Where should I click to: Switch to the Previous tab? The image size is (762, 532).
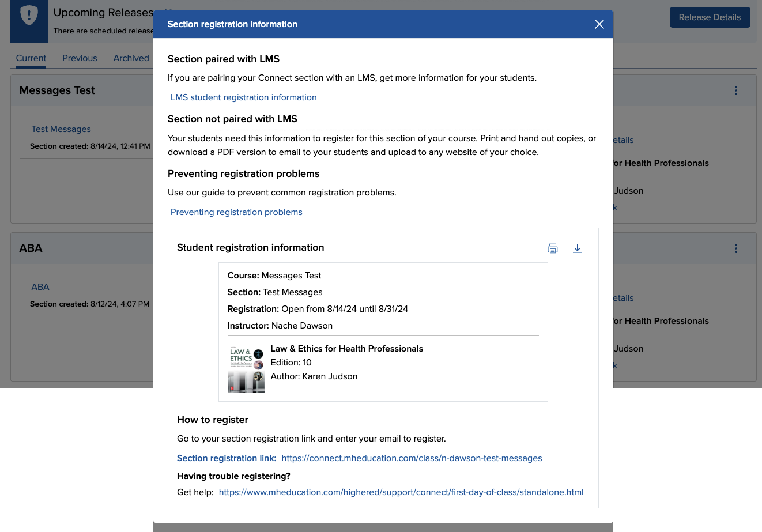pos(80,58)
